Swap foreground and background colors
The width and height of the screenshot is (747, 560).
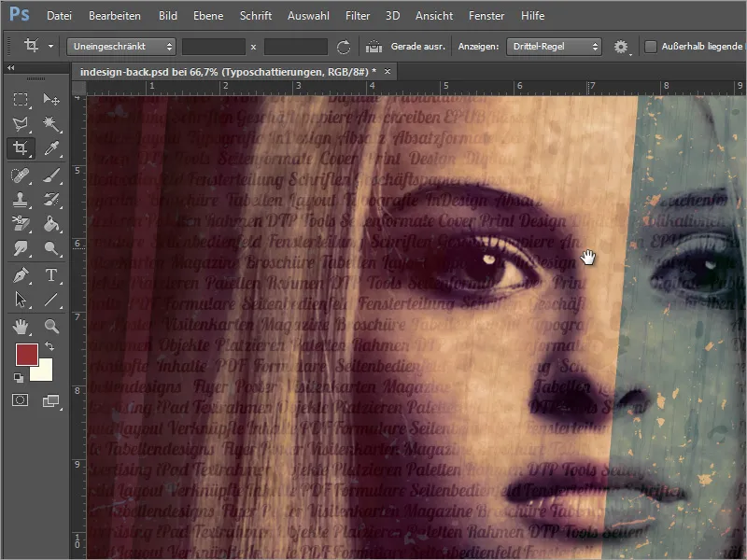[x=49, y=346]
